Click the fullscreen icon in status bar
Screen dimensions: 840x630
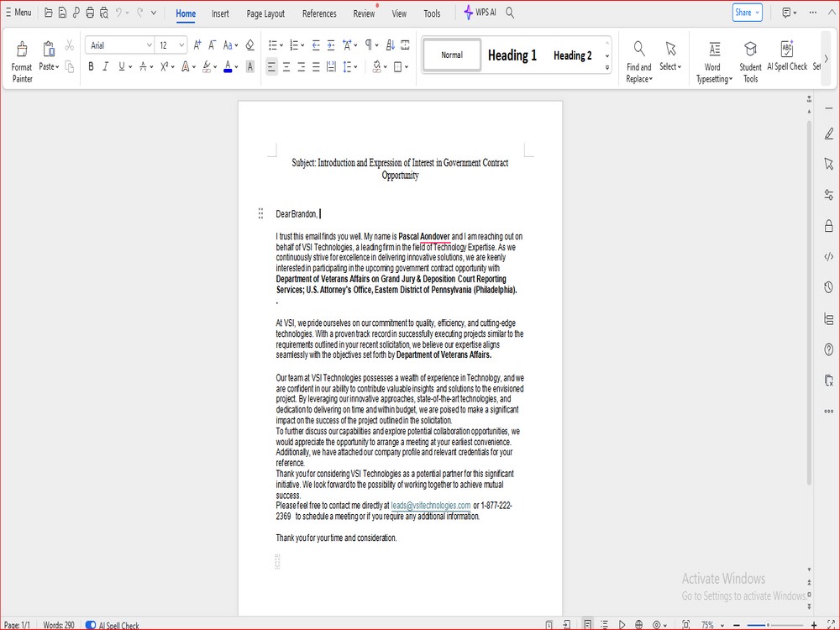(x=832, y=625)
